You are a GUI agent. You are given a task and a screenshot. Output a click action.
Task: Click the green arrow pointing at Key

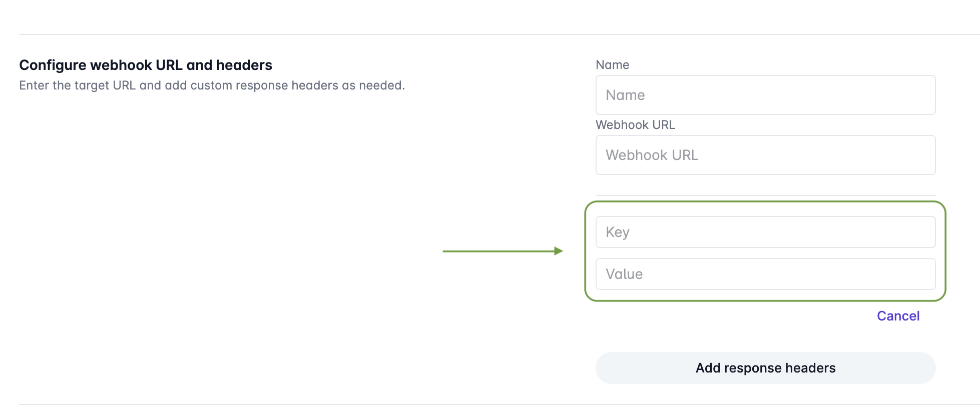pyautogui.click(x=501, y=251)
